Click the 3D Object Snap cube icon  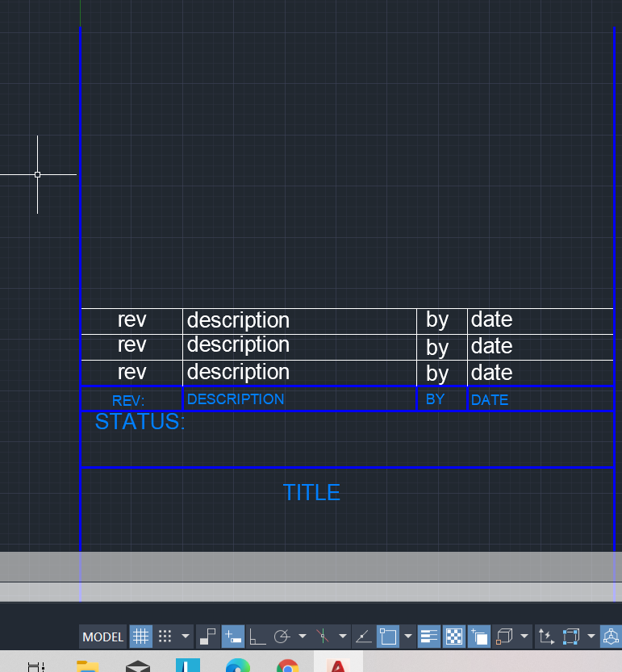point(504,636)
